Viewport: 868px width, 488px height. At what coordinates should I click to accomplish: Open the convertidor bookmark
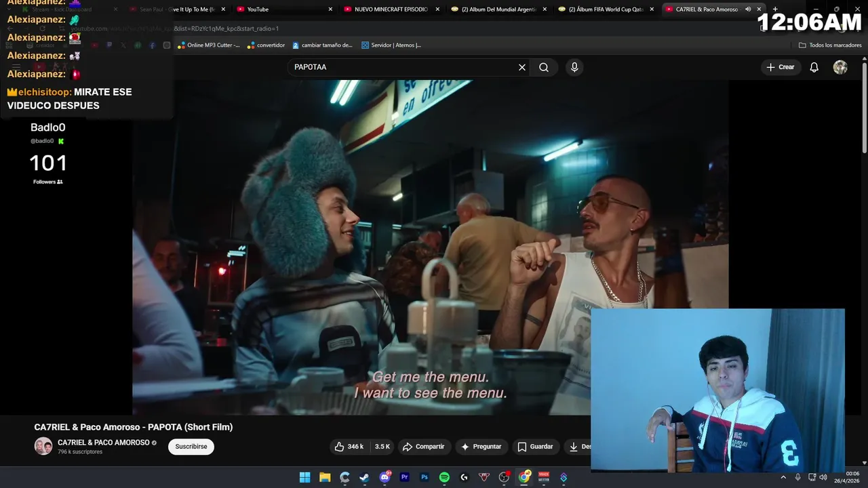(266, 45)
